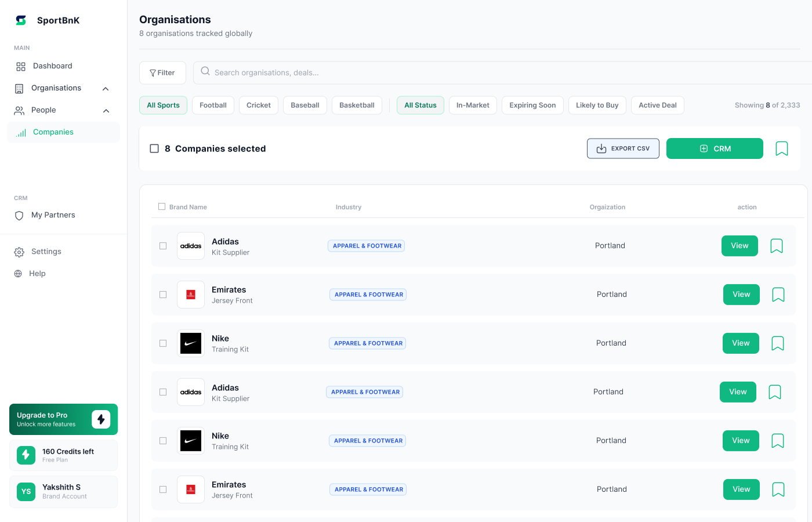812x522 pixels.
Task: View the second Adidas row
Action: 738,392
